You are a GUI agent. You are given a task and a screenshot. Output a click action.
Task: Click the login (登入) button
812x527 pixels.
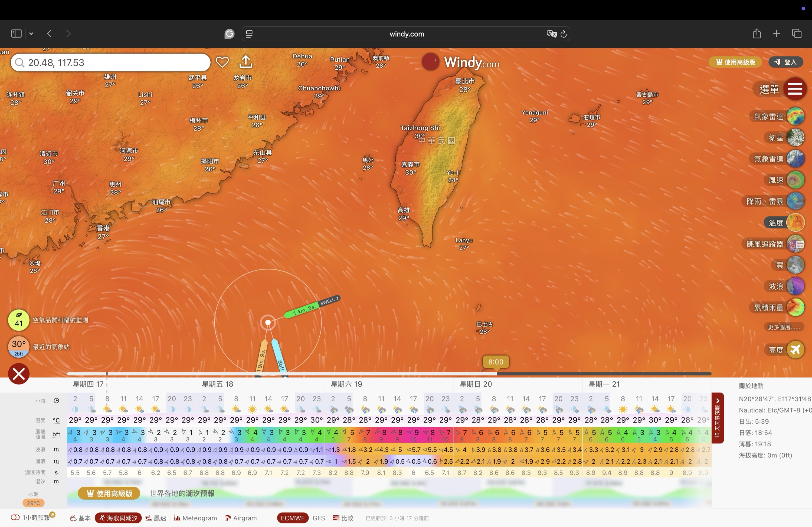click(x=785, y=62)
